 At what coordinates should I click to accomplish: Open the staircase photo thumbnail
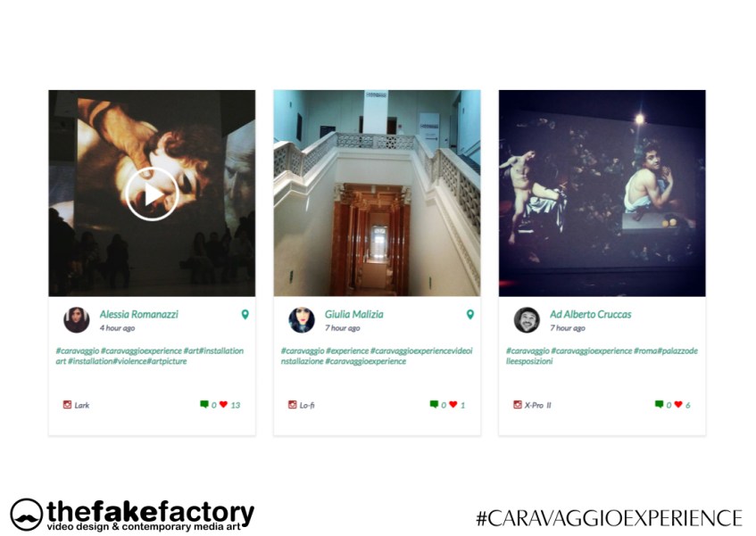click(377, 194)
